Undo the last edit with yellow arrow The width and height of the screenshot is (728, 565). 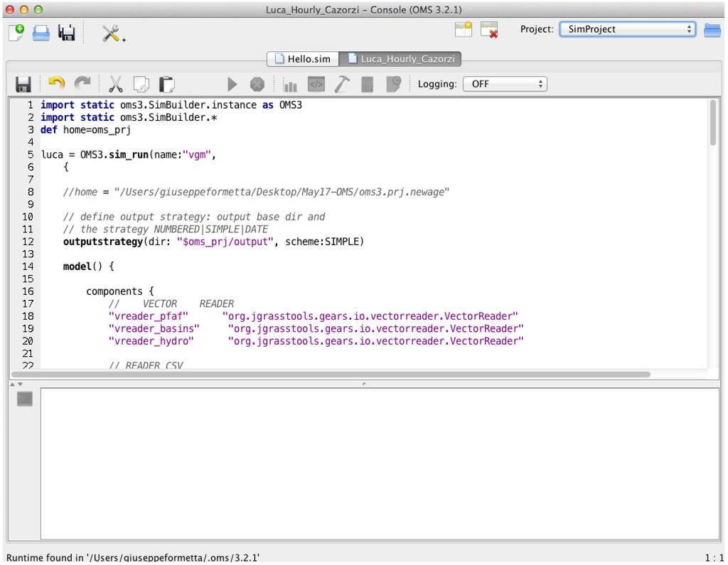pyautogui.click(x=56, y=84)
